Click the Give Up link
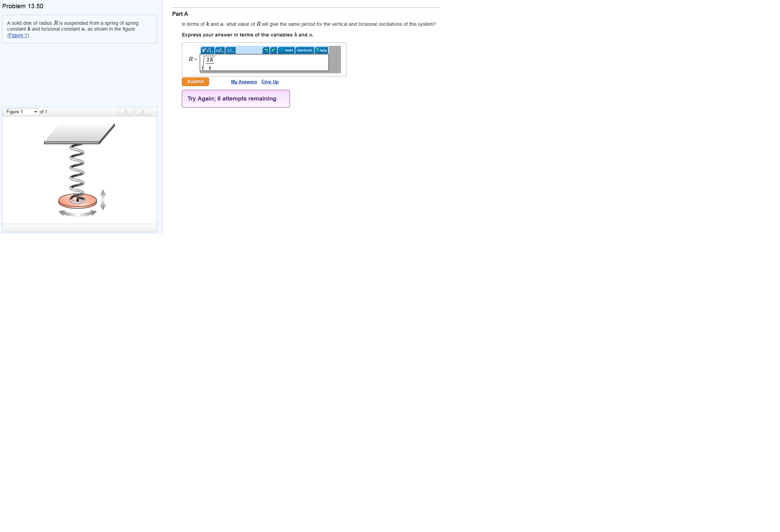The width and height of the screenshot is (780, 532). click(270, 82)
